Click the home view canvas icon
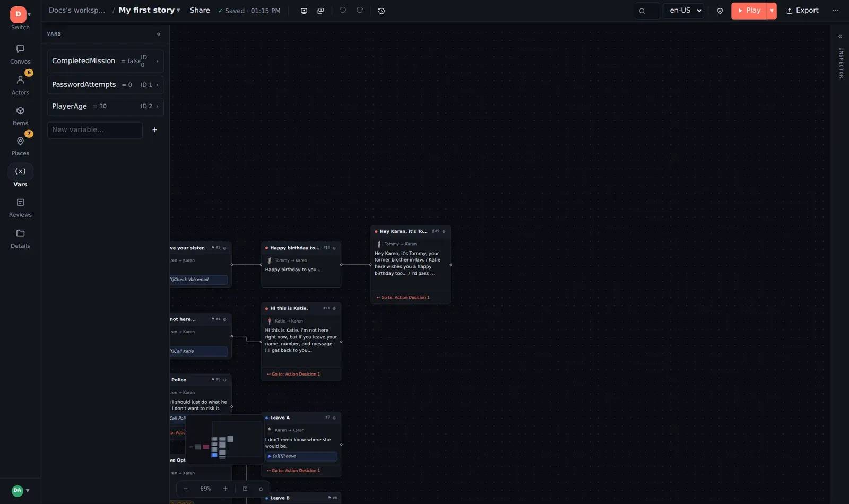Screen dimensions: 849x504 point(261,489)
